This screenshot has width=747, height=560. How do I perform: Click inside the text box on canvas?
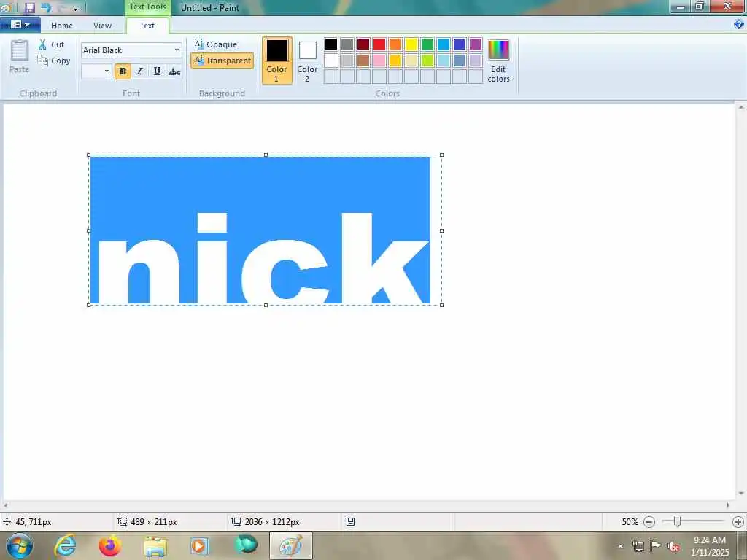click(x=265, y=230)
